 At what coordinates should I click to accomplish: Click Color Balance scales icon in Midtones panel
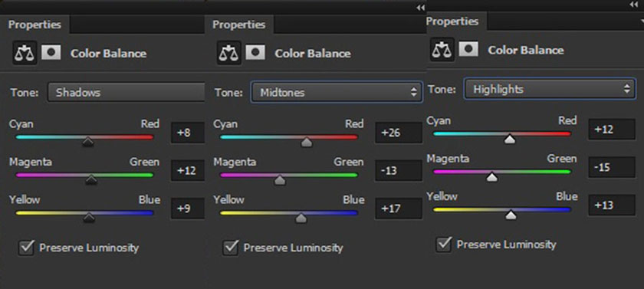tap(229, 53)
